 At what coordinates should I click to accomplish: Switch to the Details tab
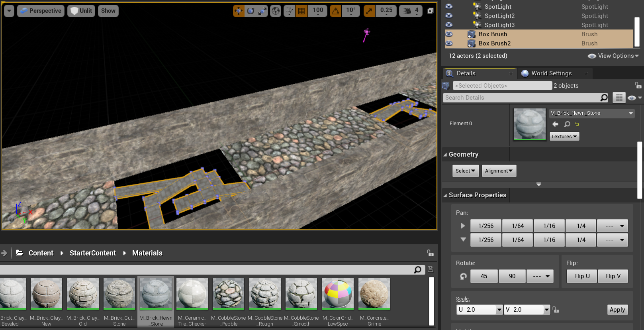coord(480,73)
